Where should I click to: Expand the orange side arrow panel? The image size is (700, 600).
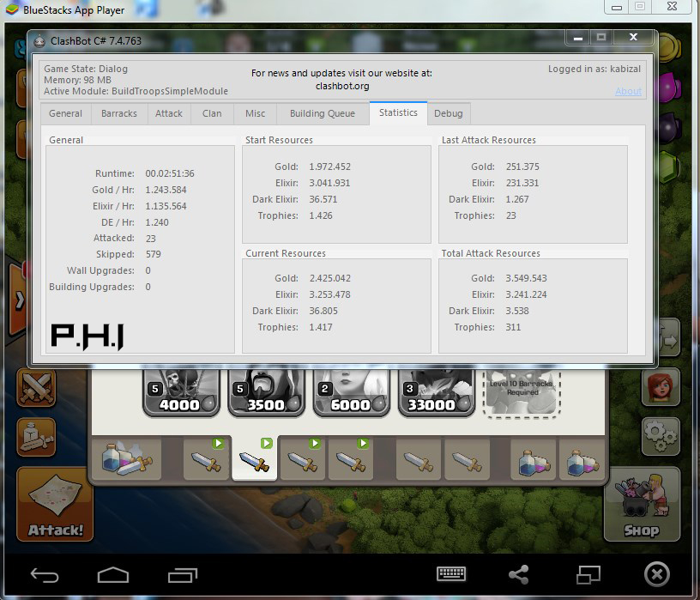[18, 300]
